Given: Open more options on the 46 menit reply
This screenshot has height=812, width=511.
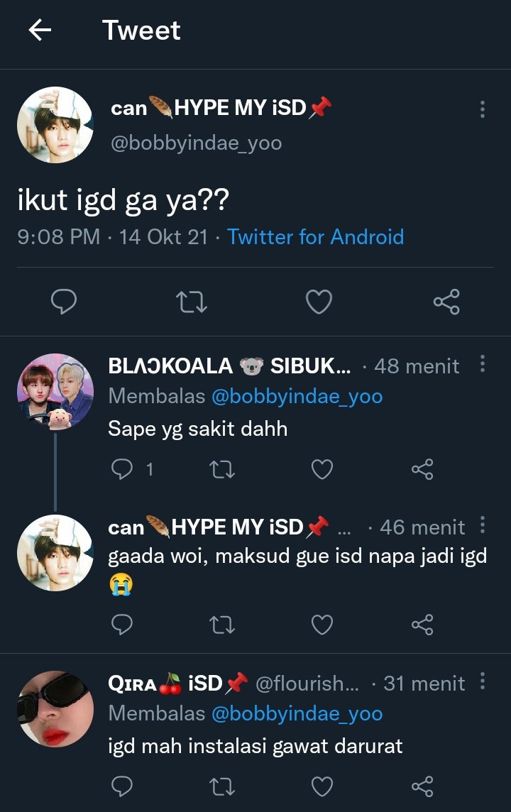Looking at the screenshot, I should (483, 525).
